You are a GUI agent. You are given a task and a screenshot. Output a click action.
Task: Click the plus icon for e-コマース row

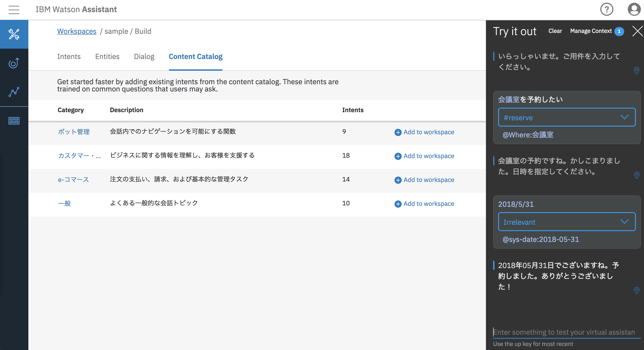[398, 180]
